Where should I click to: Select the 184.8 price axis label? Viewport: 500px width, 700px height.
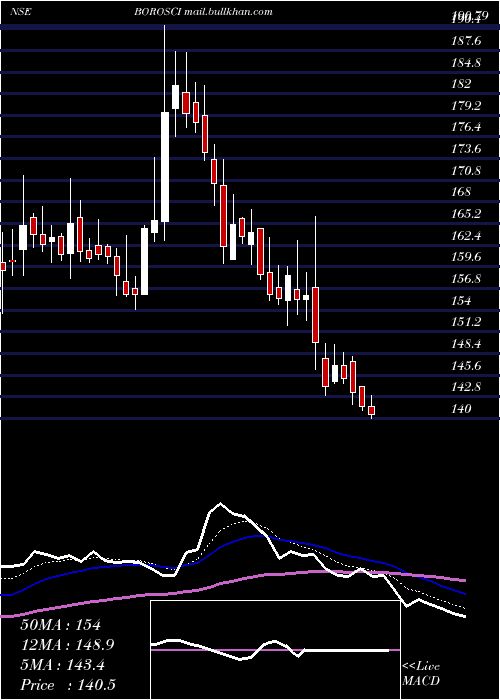coord(466,62)
